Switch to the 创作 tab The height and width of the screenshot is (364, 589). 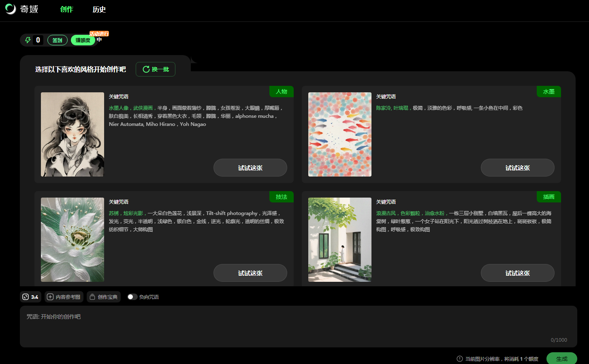66,9
